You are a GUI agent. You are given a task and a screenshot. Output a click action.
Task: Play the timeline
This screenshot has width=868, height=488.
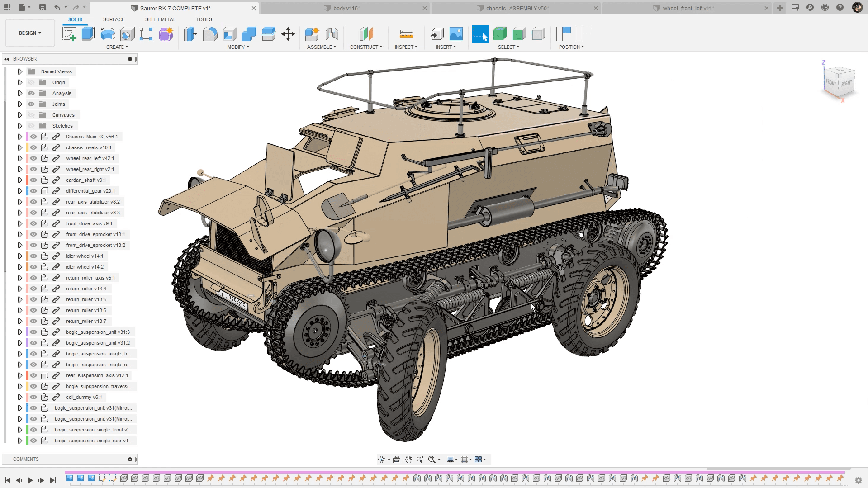point(30,480)
